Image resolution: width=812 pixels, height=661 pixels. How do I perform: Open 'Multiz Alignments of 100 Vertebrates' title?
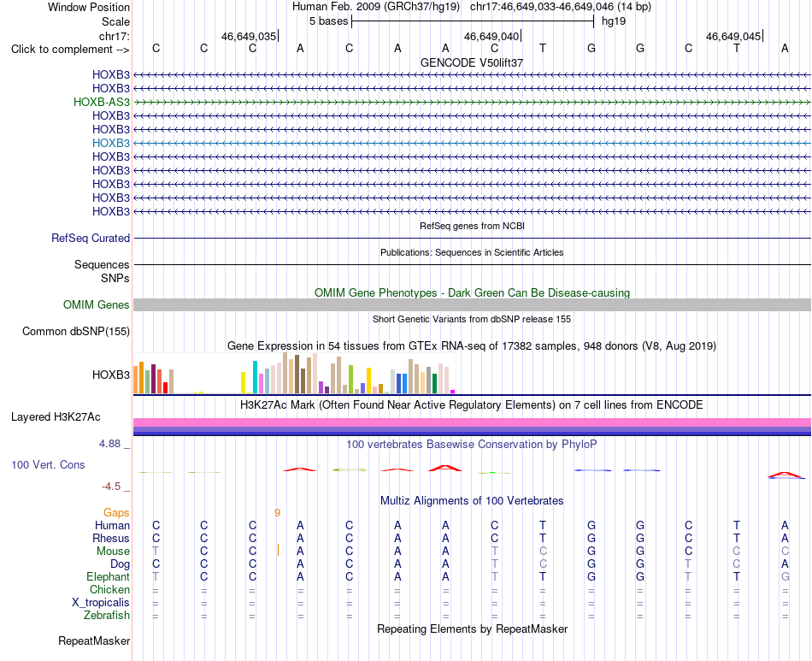pos(472,501)
